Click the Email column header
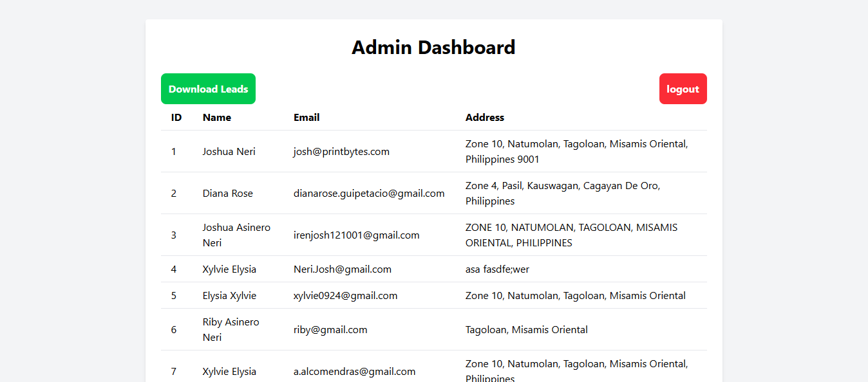868x382 pixels. coord(307,118)
